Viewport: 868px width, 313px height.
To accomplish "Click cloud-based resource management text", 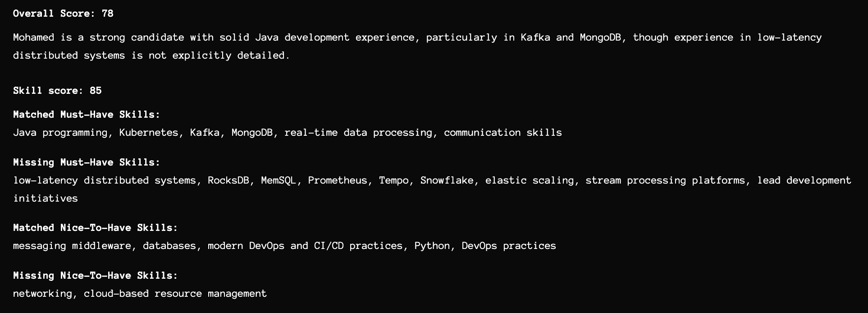I will point(175,294).
